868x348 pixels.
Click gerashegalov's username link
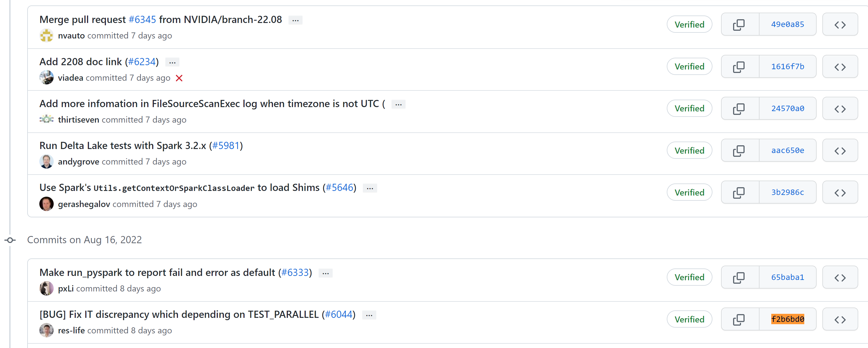[84, 204]
